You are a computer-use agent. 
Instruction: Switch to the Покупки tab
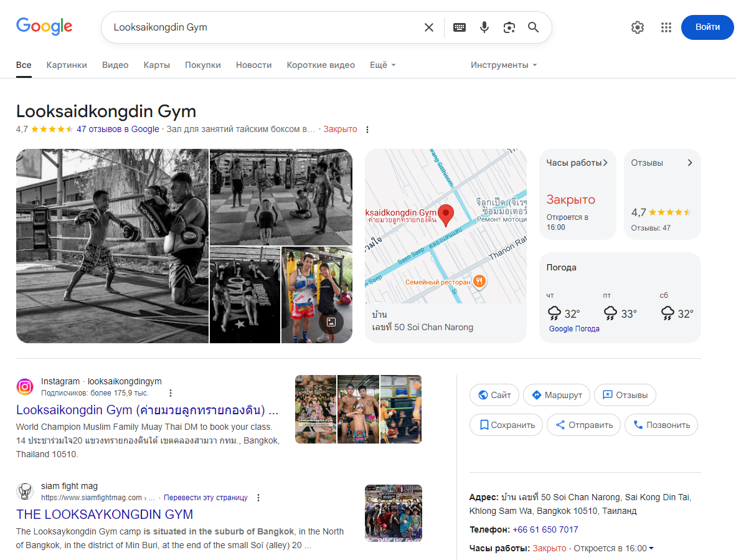tap(203, 65)
